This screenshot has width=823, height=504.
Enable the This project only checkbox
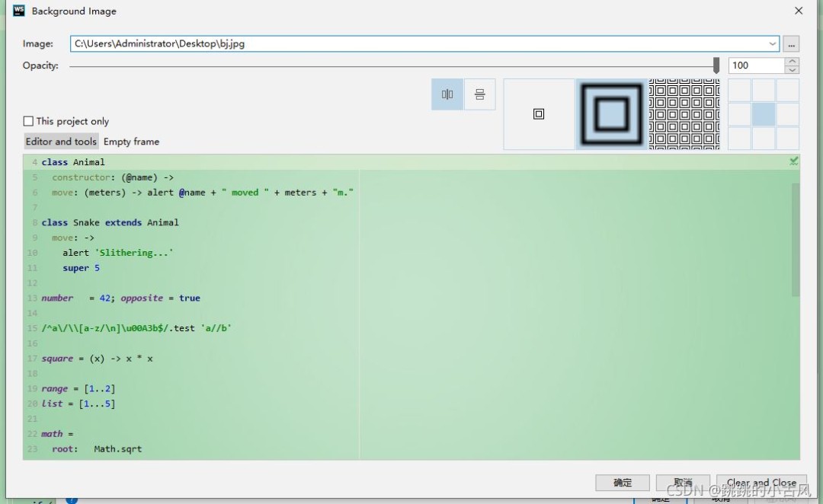click(28, 121)
